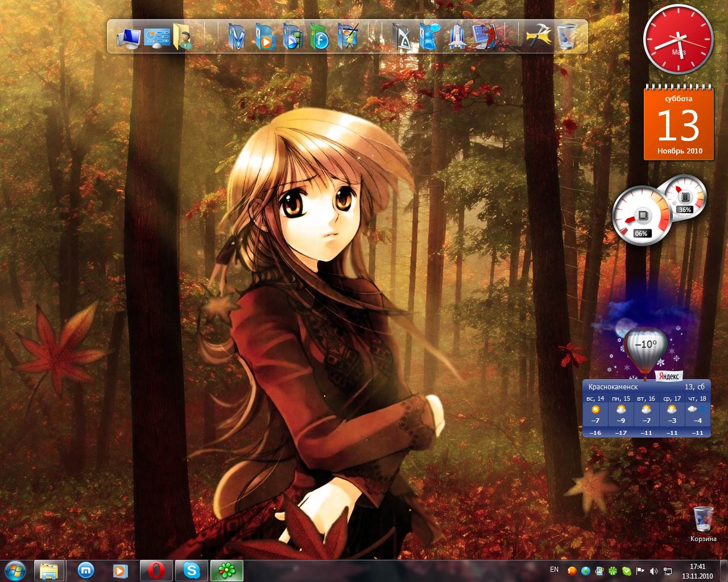Open the blue V folder icon in dock
Viewport: 728px width, 582px height.
(237, 37)
